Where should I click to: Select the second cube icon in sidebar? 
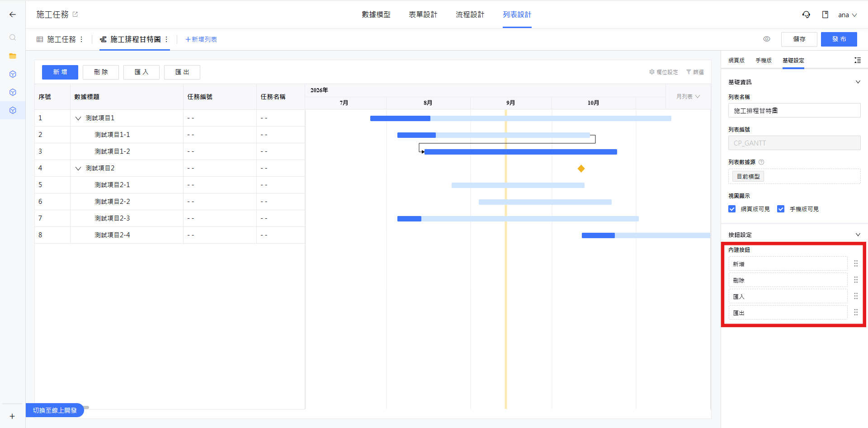[13, 92]
